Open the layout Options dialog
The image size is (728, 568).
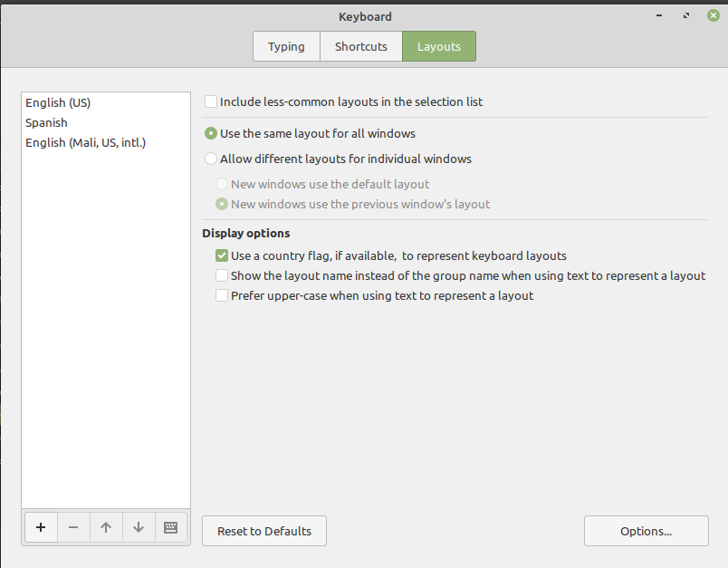646,532
